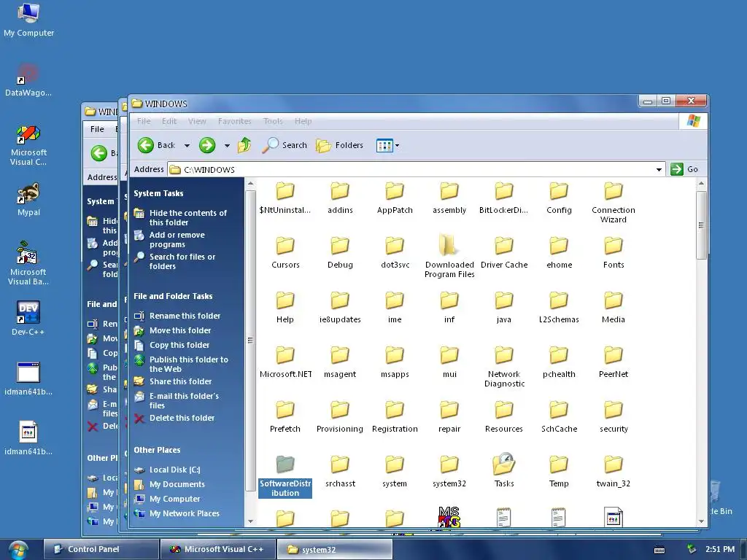Click Add or remove programs link
Screen dimensions: 747x560
click(x=177, y=239)
